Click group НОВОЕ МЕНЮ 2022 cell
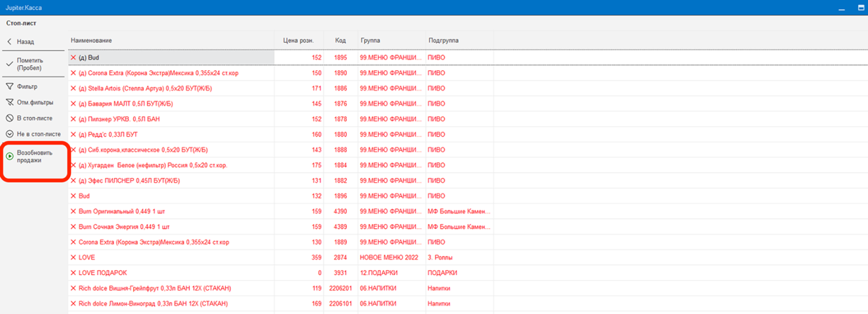868x314 pixels. 390,257
